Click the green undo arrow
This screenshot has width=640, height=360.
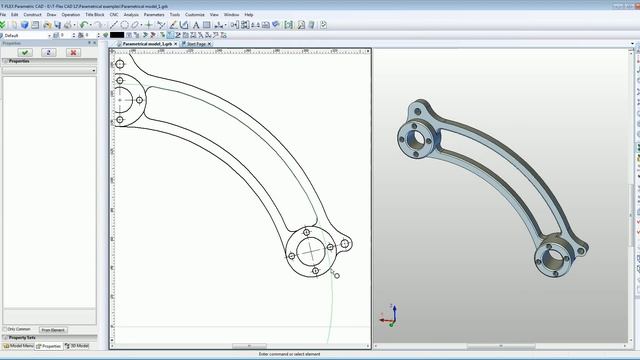click(84, 25)
